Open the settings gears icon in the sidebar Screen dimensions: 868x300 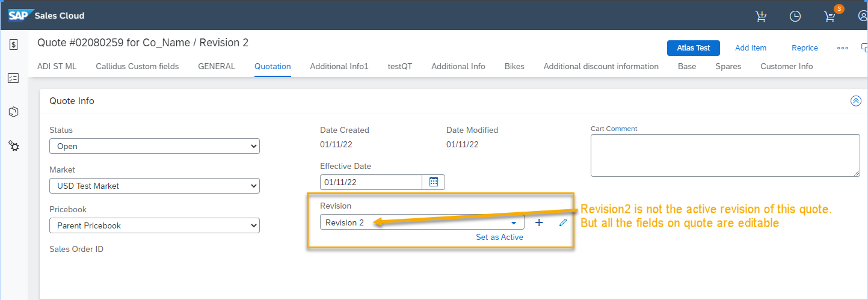click(14, 145)
